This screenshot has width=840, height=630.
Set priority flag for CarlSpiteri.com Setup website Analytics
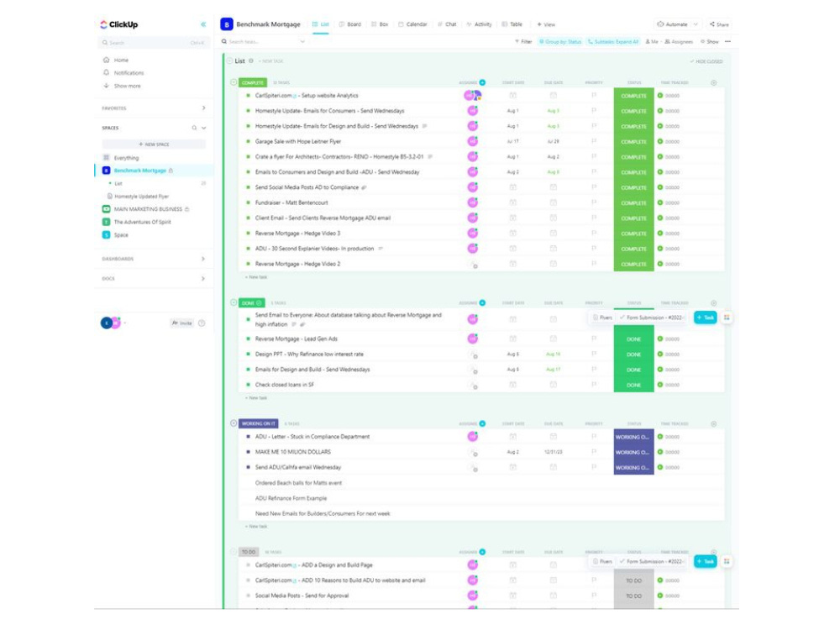point(594,96)
